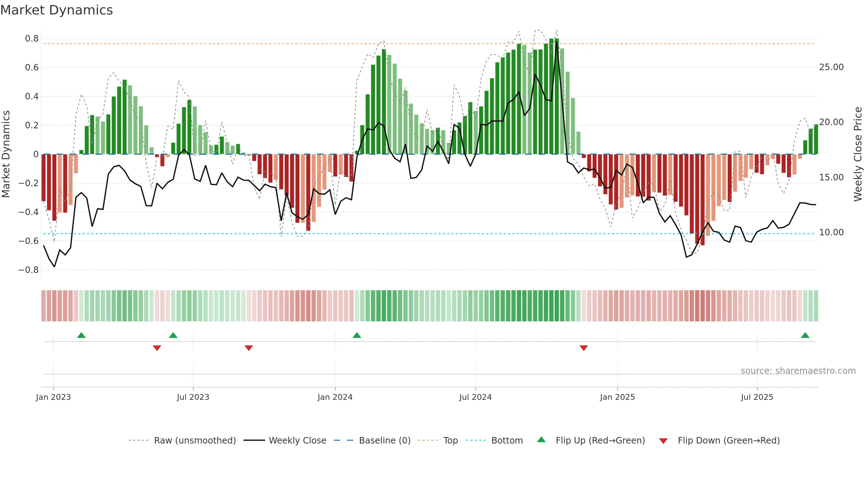This screenshot has height=488, width=868.
Task: Click the first green flip-up marker in early 2023
Action: (x=81, y=335)
